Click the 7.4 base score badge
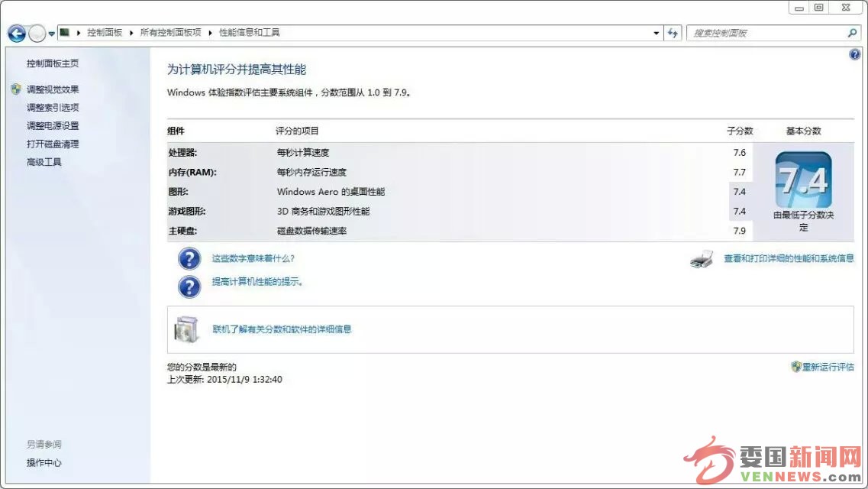The image size is (868, 489). (804, 180)
